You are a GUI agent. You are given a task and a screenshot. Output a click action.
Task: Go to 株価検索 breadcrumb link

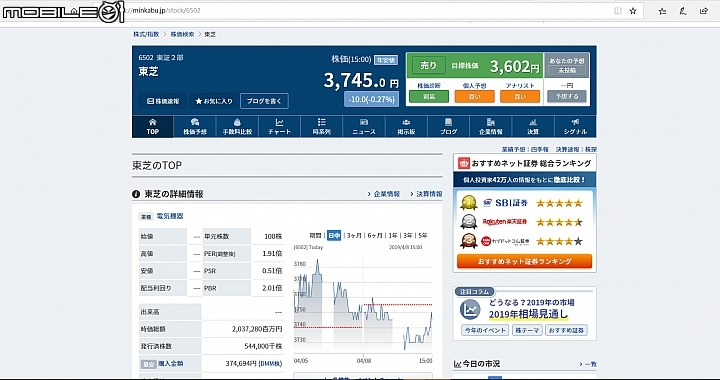[x=182, y=34]
